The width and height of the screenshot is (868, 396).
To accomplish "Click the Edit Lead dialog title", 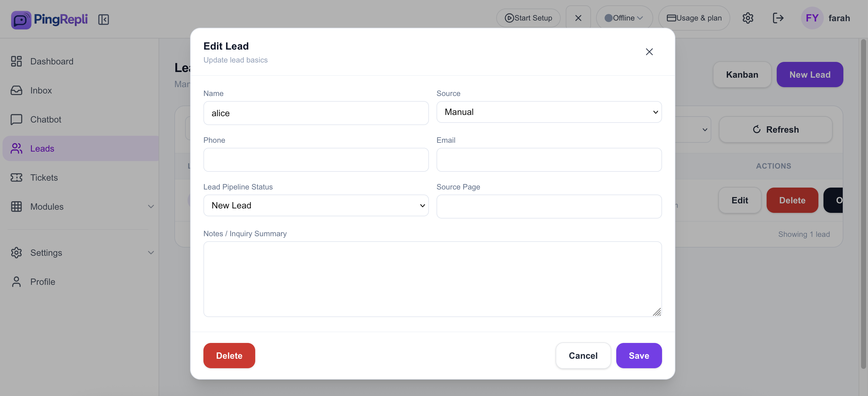I will tap(226, 46).
